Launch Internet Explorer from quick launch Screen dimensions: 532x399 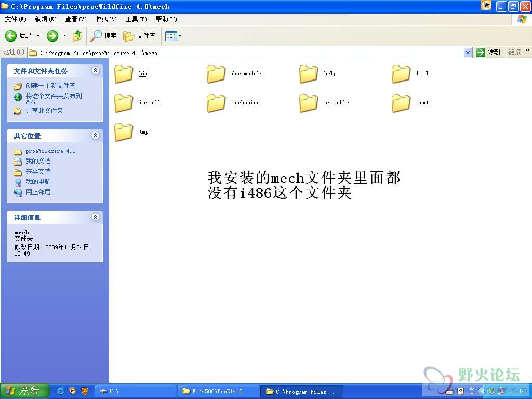click(x=60, y=391)
